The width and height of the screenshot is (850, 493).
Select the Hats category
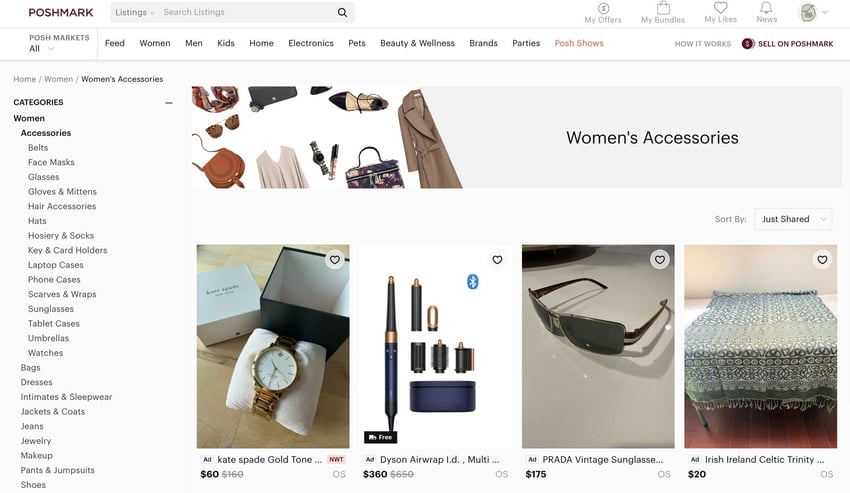[x=37, y=221]
